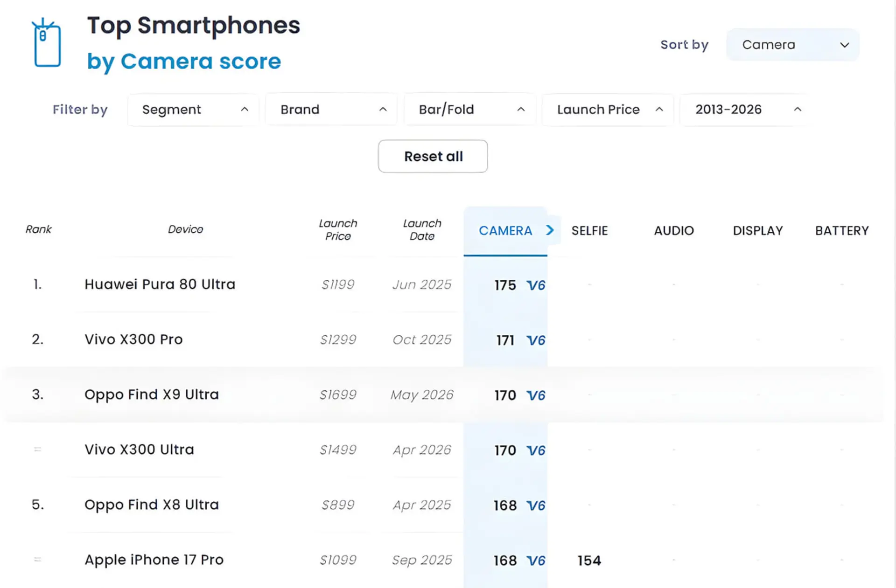Expand the Segment filter

(193, 110)
